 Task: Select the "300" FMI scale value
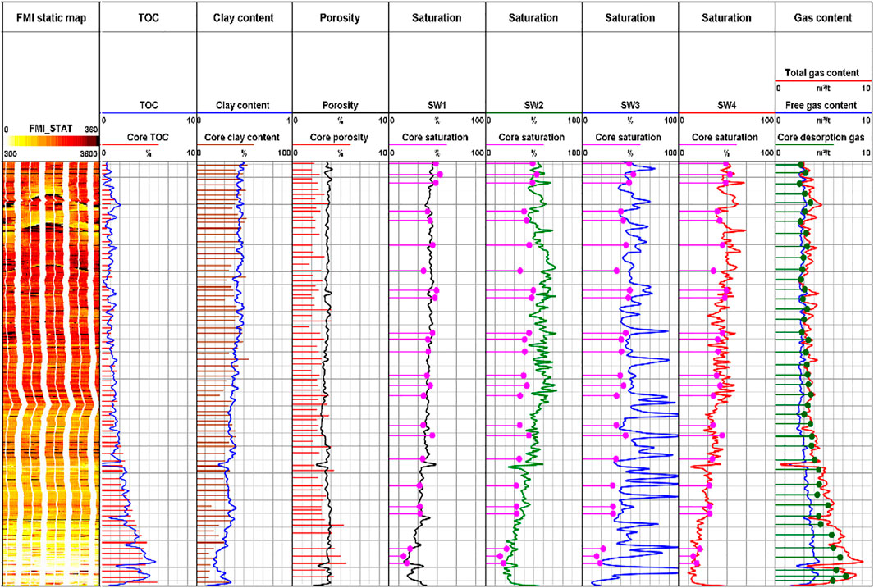[x=11, y=153]
